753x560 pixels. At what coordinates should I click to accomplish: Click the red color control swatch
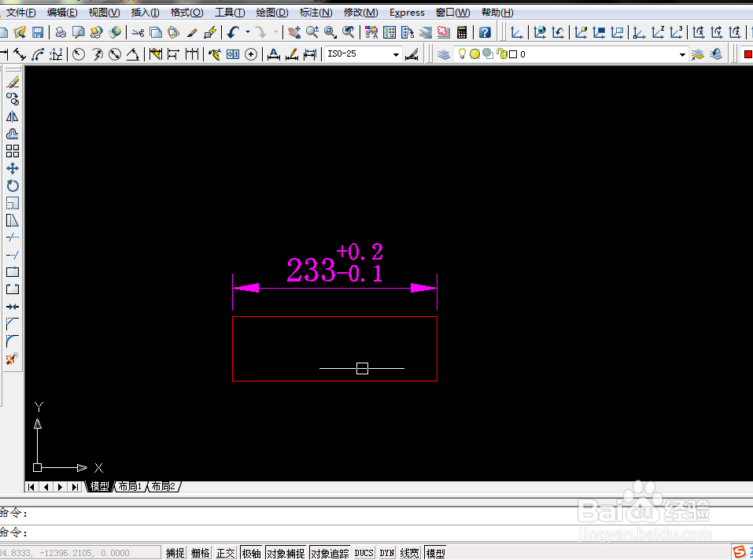(747, 54)
